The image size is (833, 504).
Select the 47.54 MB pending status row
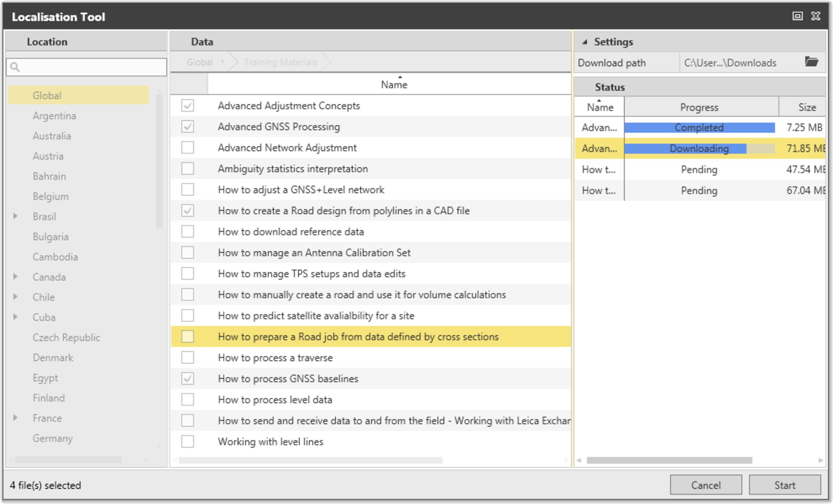(x=700, y=169)
